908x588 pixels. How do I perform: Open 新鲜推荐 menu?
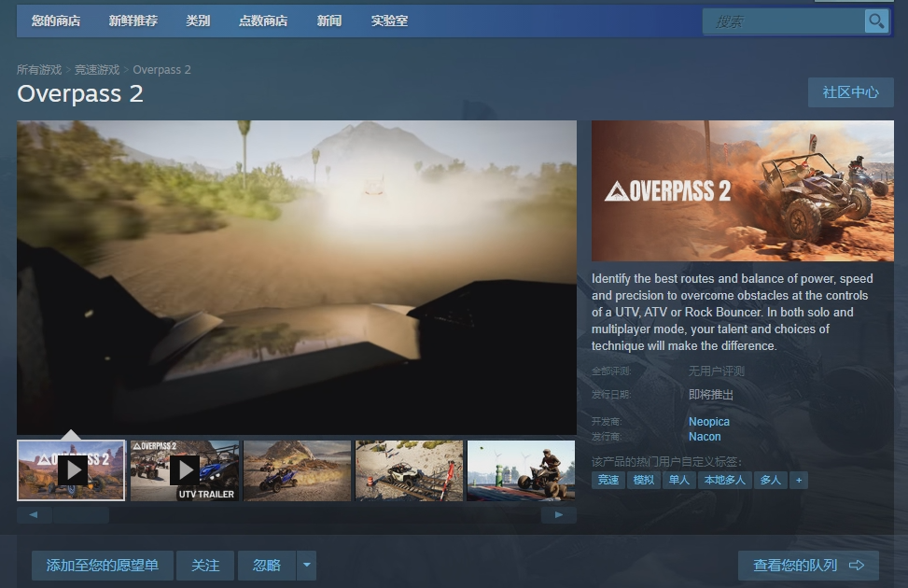(x=133, y=21)
